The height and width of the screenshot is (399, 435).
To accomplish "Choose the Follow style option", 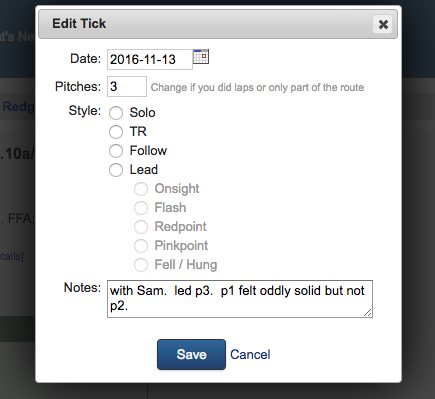I will [116, 151].
